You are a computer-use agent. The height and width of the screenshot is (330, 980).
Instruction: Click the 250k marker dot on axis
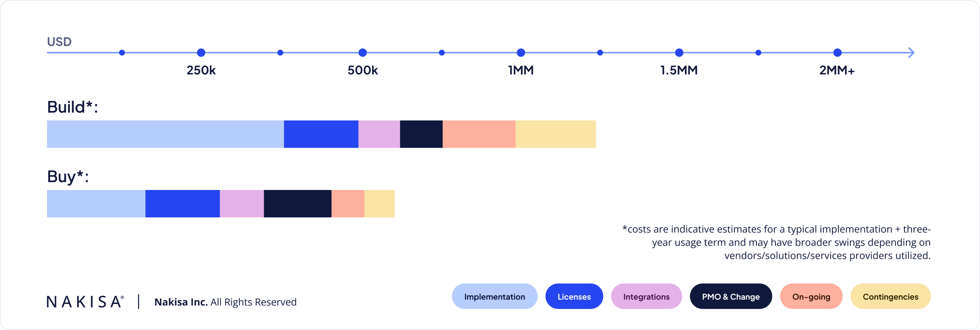tap(201, 53)
